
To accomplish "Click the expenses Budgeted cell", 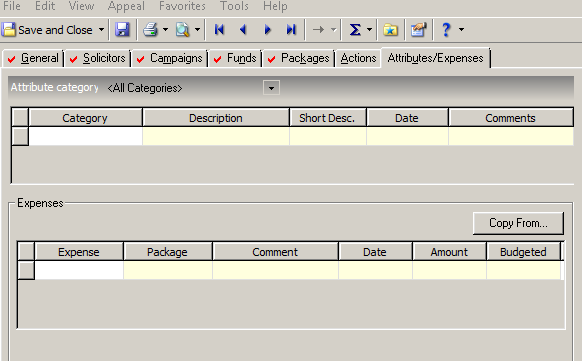I will point(523,270).
